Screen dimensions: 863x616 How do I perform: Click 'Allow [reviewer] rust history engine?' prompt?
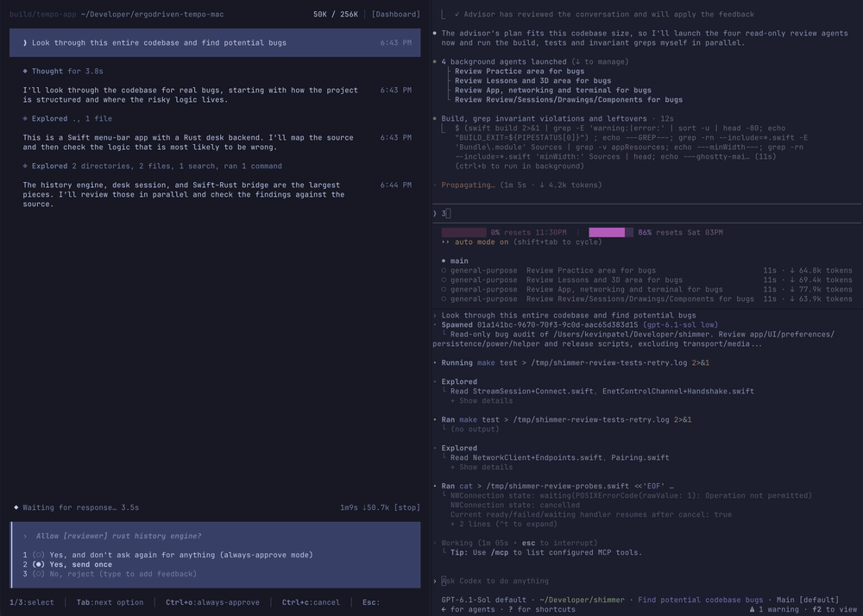pyautogui.click(x=118, y=536)
